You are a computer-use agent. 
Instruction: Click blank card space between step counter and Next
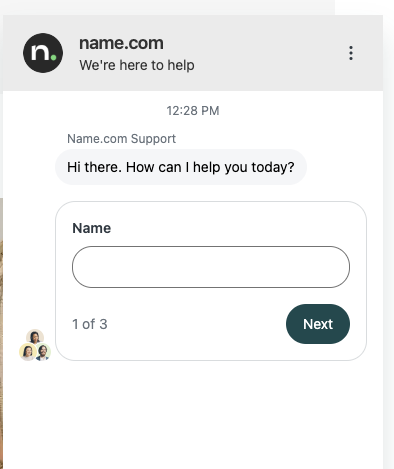pyautogui.click(x=197, y=324)
